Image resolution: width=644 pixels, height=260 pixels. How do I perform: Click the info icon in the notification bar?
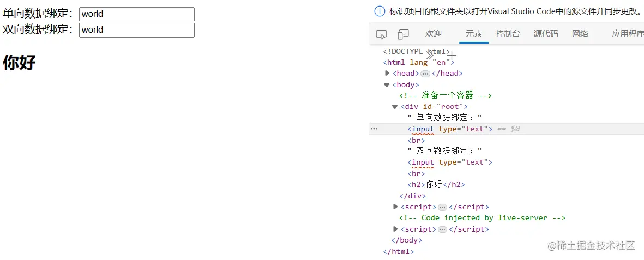[380, 11]
